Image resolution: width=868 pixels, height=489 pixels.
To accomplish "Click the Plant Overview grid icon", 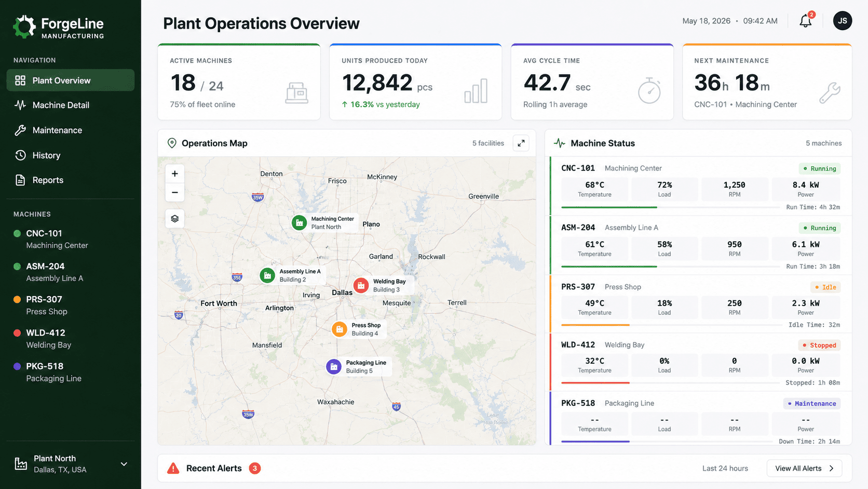I will point(20,81).
